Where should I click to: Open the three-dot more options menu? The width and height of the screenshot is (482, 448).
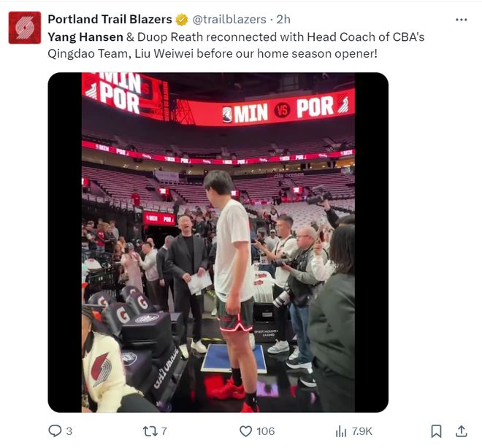click(461, 20)
